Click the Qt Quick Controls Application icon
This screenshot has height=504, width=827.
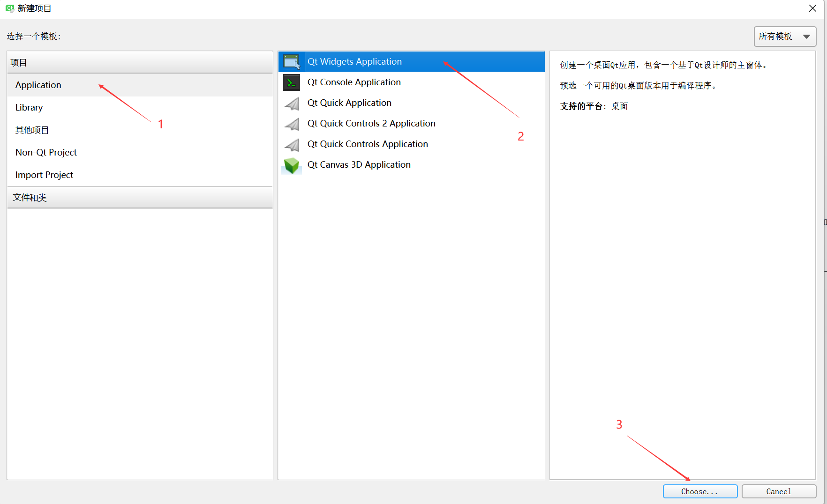point(292,144)
